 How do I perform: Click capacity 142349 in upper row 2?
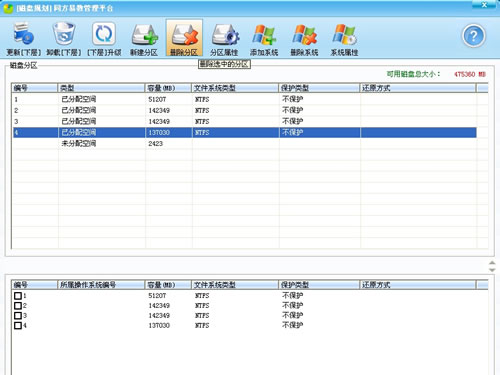[x=159, y=110]
